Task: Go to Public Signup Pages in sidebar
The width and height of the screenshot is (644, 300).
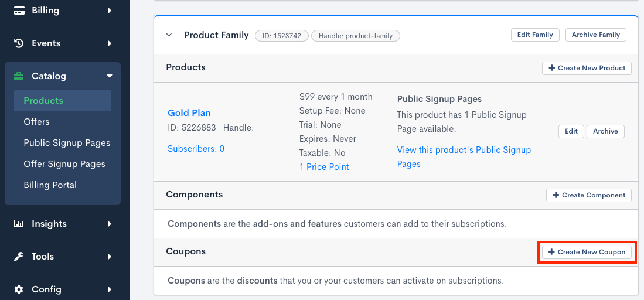Action: click(x=67, y=143)
